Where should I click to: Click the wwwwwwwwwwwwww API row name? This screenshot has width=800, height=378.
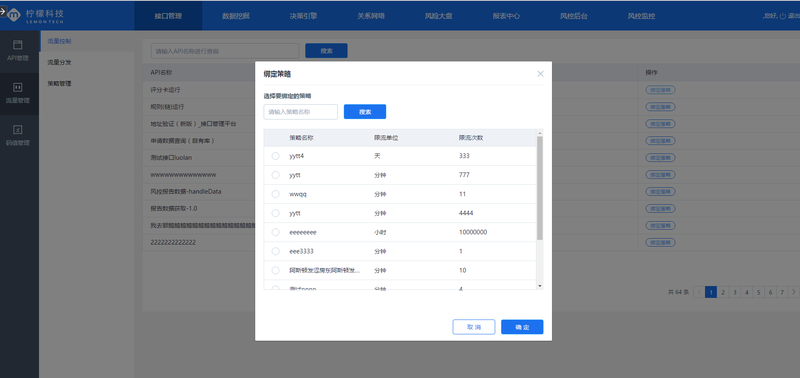pyautogui.click(x=183, y=174)
